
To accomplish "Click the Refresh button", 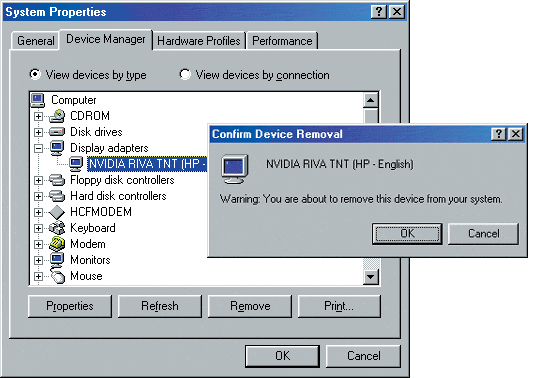I will click(160, 306).
